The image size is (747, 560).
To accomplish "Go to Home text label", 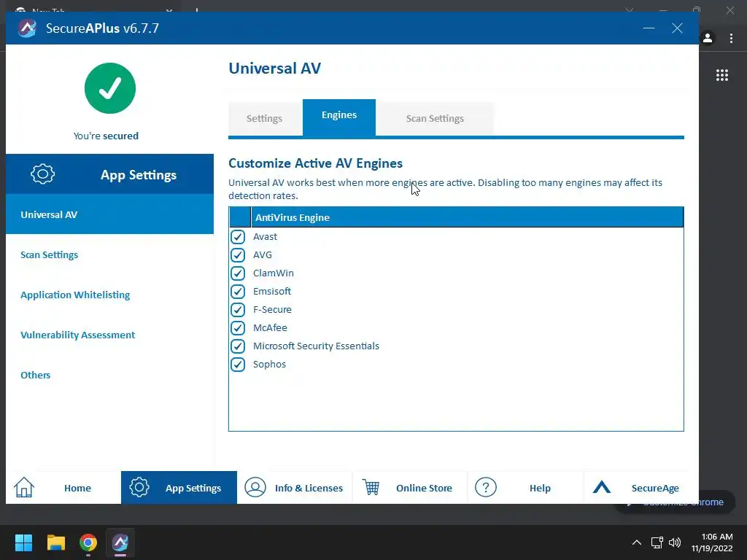I will point(77,488).
